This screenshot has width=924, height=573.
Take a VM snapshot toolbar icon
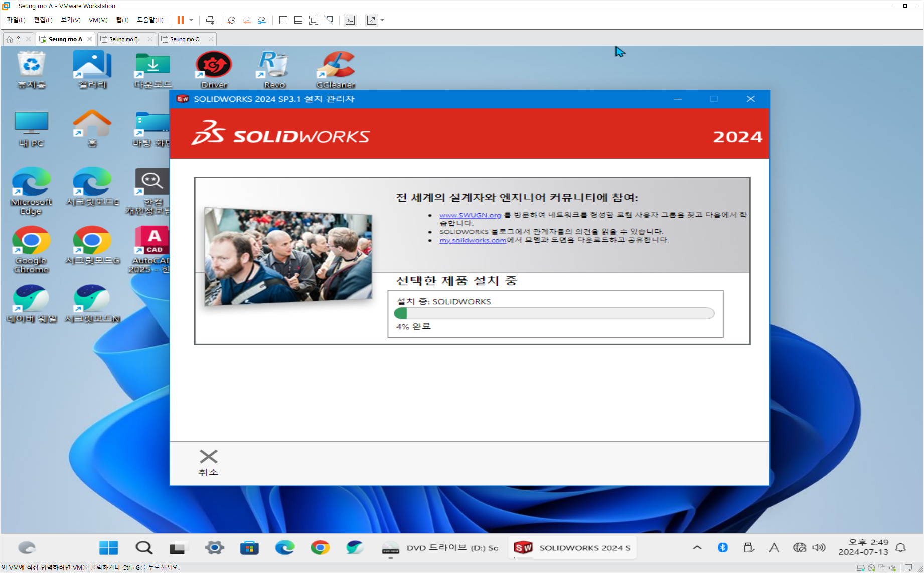231,20
